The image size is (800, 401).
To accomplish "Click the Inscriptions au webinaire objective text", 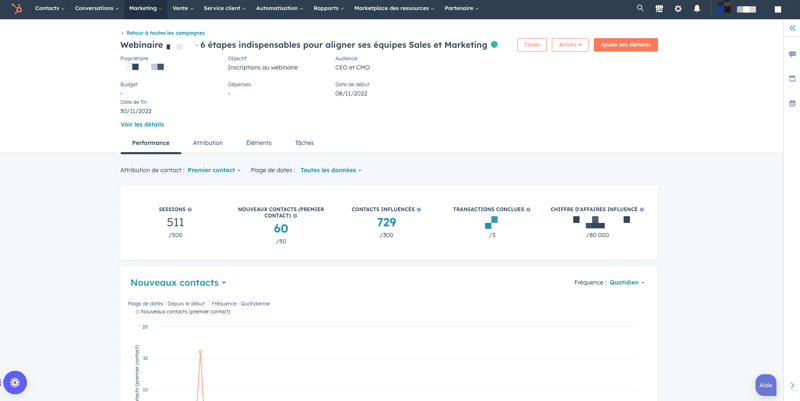I will 262,67.
